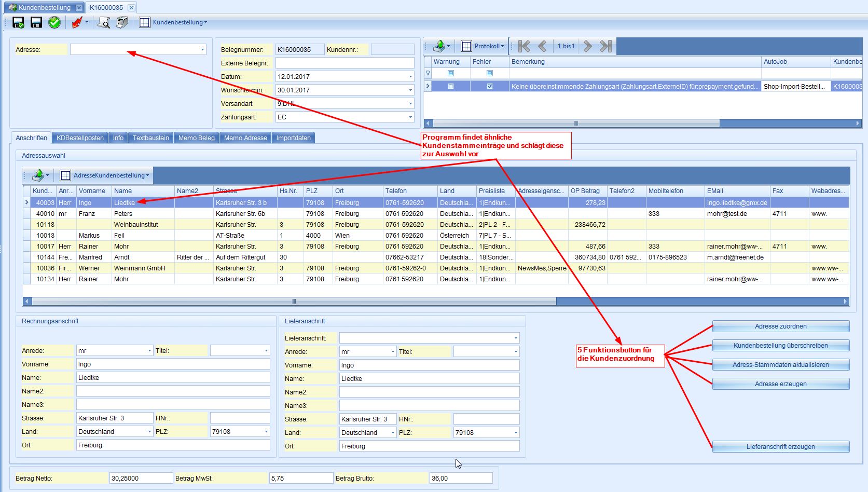Go to previous protocol record
The width and height of the screenshot is (868, 492).
[542, 46]
